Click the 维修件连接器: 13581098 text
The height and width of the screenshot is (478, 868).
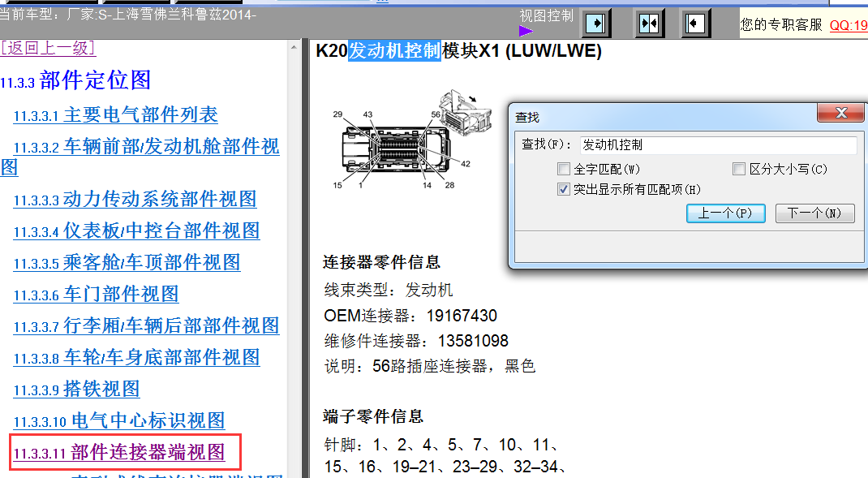[x=416, y=341]
